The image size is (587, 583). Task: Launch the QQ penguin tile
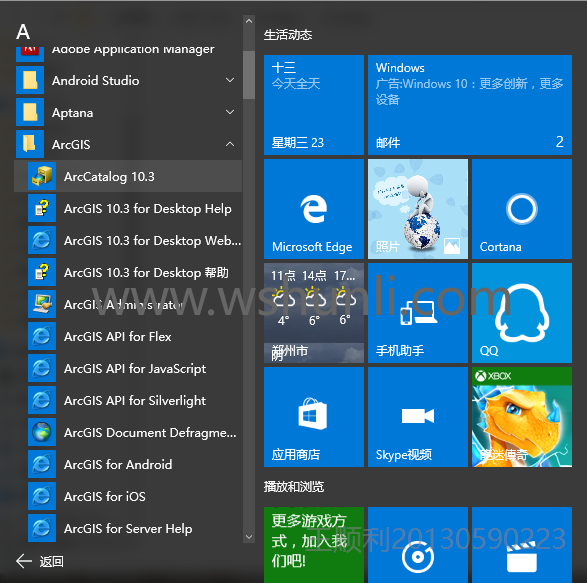522,313
